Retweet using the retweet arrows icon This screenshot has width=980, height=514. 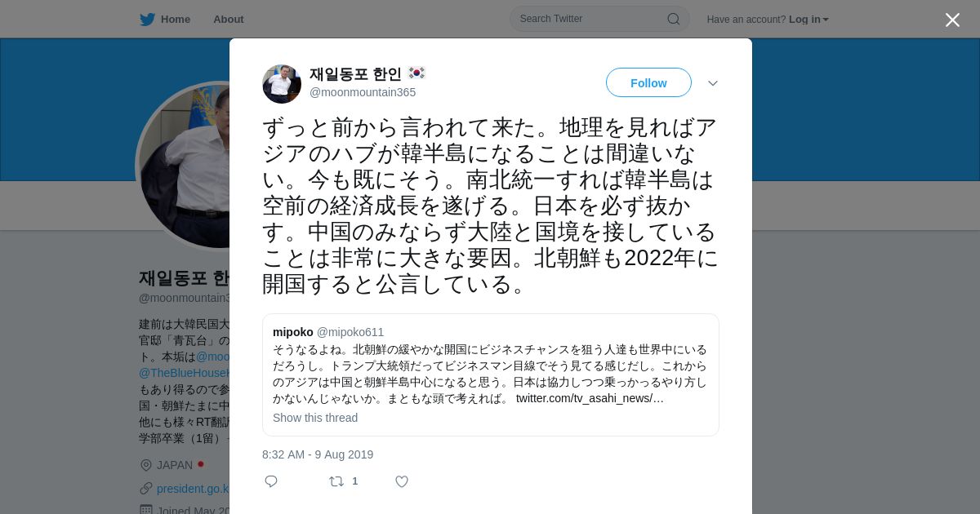[336, 481]
